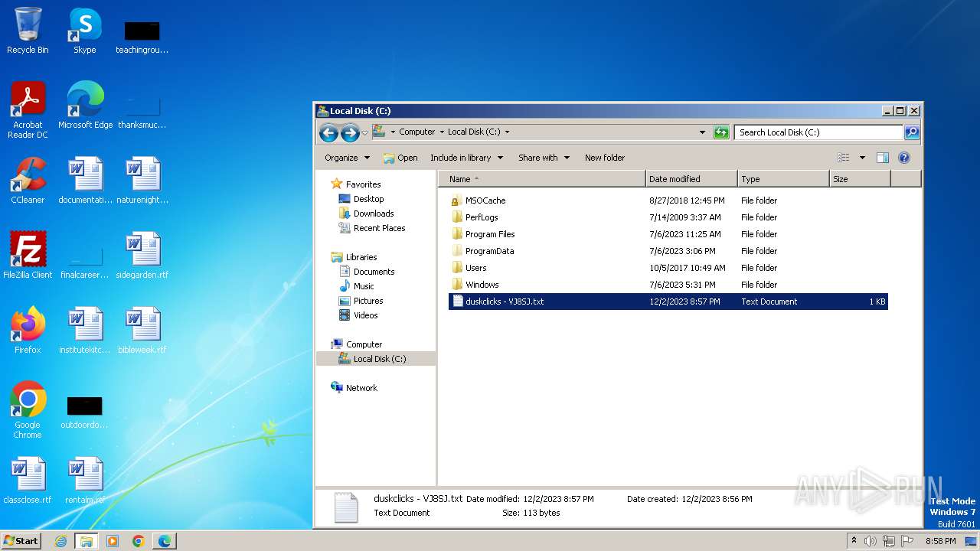Click the volume speaker tray icon
The height and width of the screenshot is (551, 980).
click(x=871, y=541)
